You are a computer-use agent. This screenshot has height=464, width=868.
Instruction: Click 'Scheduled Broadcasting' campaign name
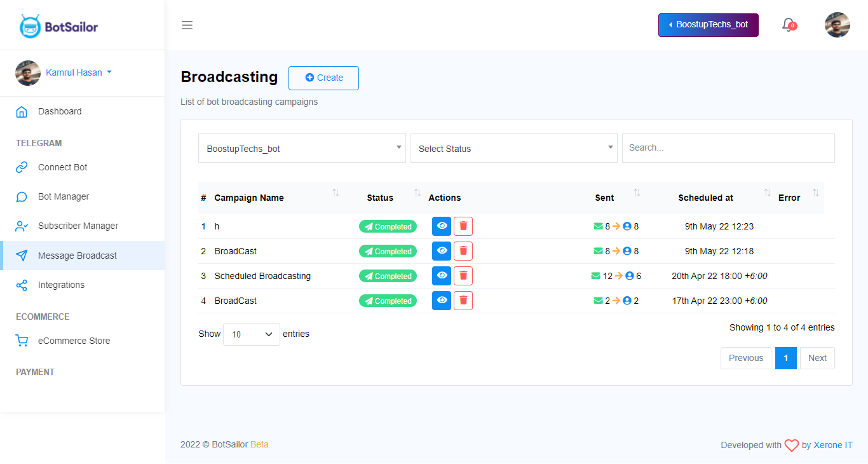click(262, 276)
